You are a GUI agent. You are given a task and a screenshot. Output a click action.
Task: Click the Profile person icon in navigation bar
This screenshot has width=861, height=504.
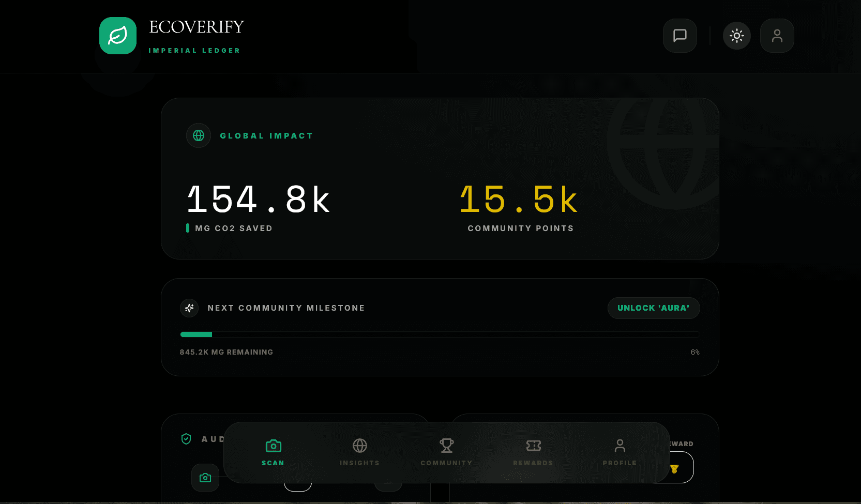click(x=620, y=445)
